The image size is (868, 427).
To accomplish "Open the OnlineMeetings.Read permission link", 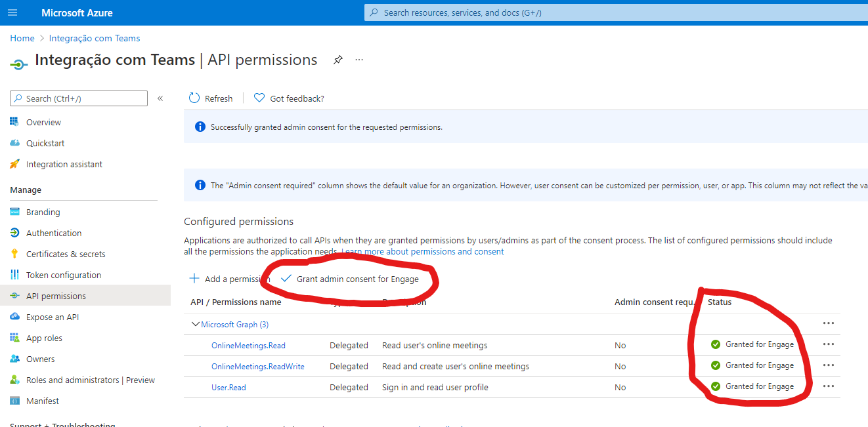I will tap(248, 345).
